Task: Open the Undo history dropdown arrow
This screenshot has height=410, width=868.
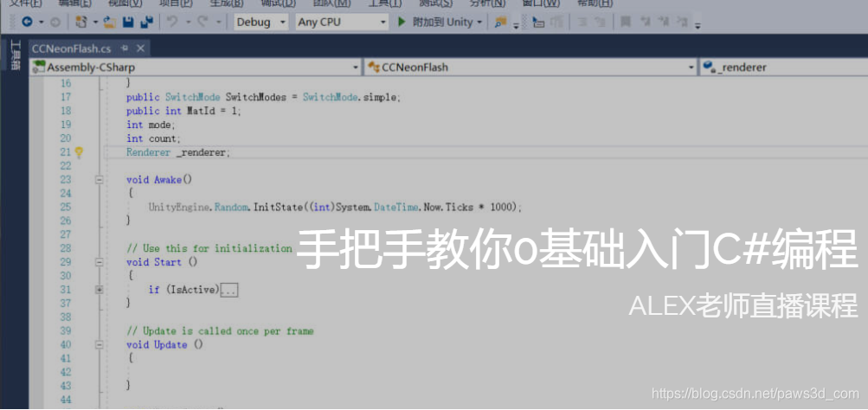Action: (x=188, y=22)
